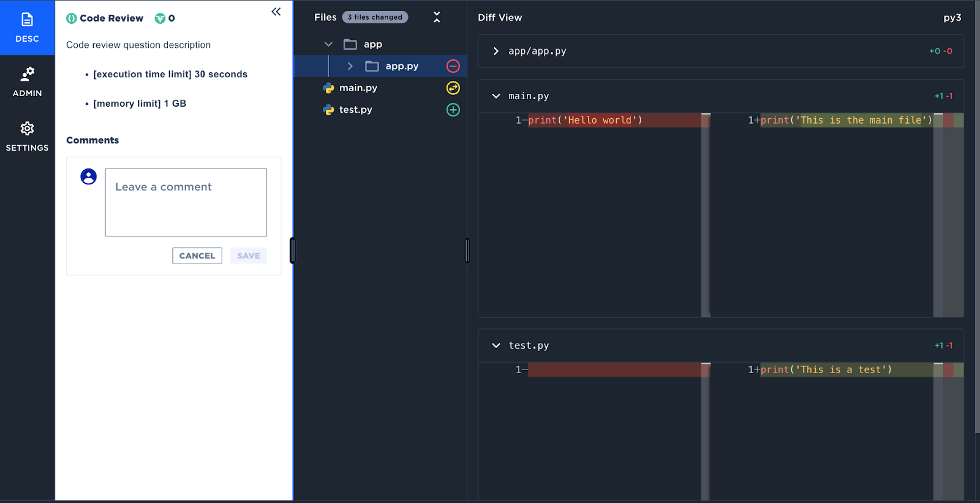Click the green score shield icon
This screenshot has height=503, width=980.
[160, 18]
